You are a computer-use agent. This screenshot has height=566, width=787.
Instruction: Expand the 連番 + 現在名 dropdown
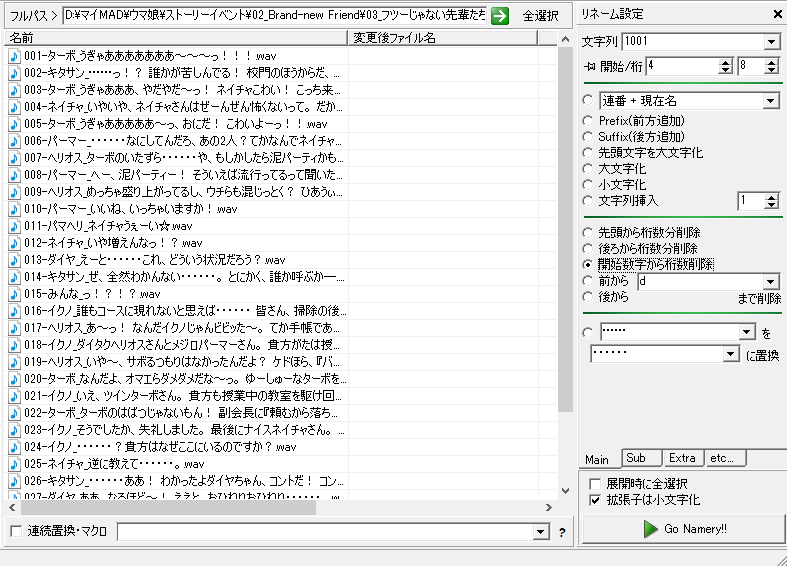[x=770, y=101]
